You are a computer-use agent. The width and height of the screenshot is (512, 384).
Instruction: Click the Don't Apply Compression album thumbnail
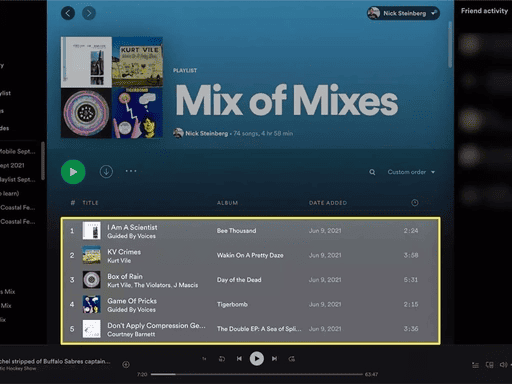(92, 329)
